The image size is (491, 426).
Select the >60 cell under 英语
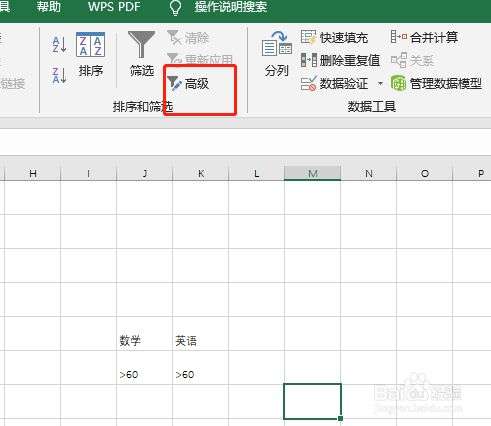[x=201, y=368]
